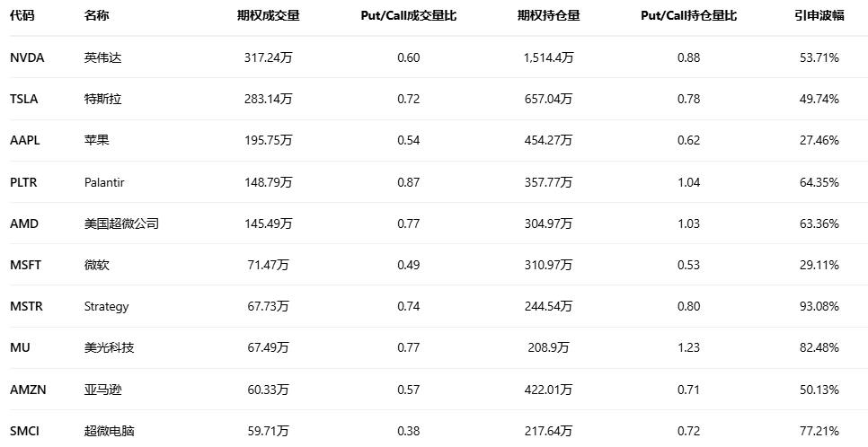This screenshot has height=447, width=868.
Task: Click the 代码 column header
Action: 22,16
